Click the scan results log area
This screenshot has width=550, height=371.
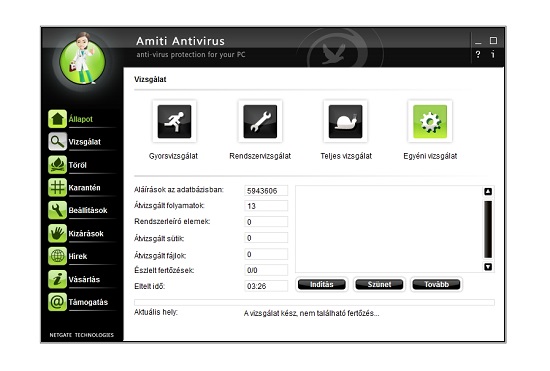tap(389, 229)
